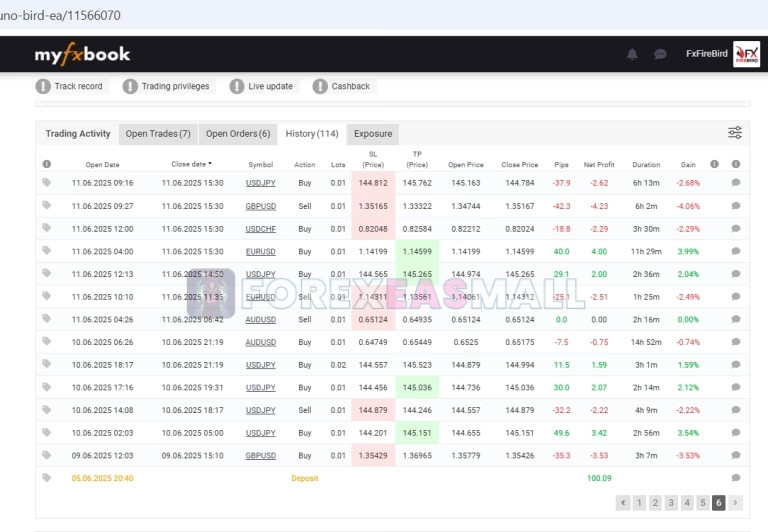This screenshot has height=532, width=768.
Task: Click the USDCHF symbol link
Action: 260,229
